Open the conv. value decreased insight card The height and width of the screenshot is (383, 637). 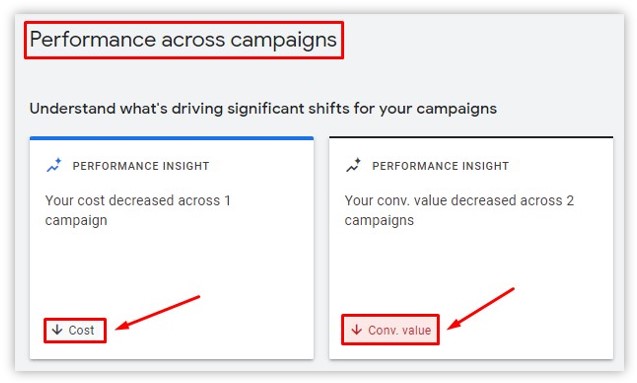click(471, 248)
